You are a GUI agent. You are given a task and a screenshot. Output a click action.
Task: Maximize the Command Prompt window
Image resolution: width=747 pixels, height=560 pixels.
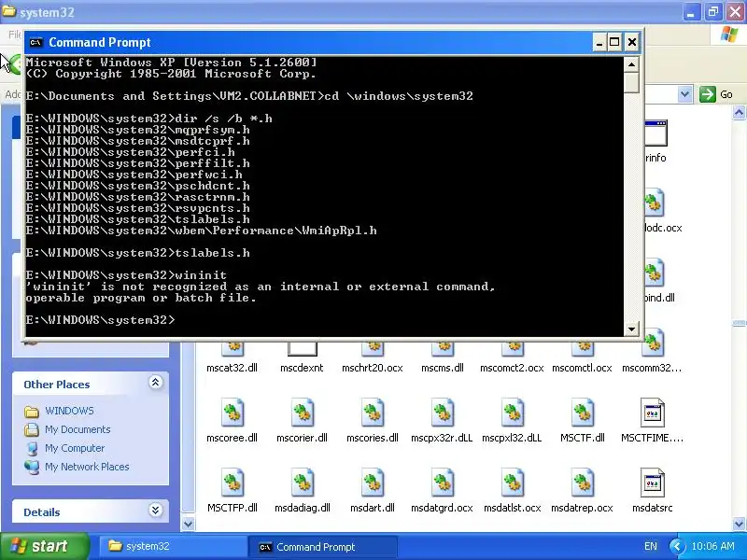614,42
